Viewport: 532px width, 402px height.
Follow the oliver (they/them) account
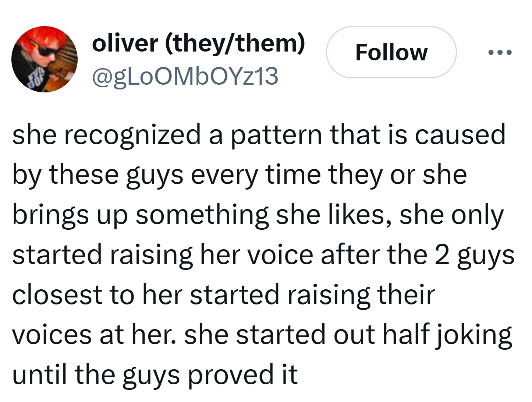(x=391, y=52)
